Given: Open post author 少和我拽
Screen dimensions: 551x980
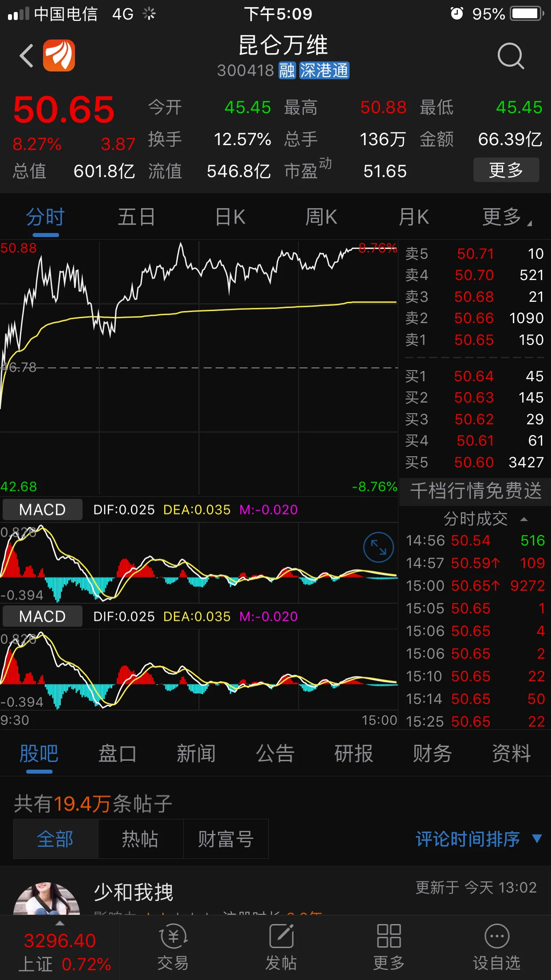Looking at the screenshot, I should [133, 892].
